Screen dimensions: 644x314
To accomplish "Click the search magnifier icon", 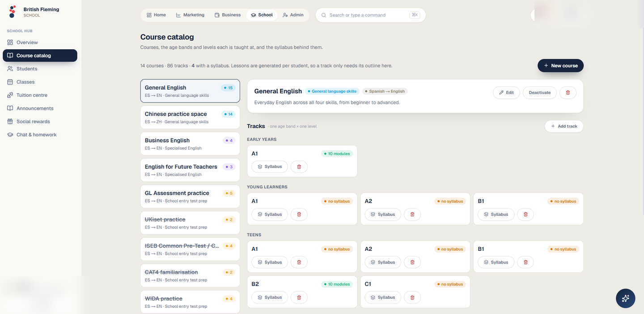I will pyautogui.click(x=324, y=15).
